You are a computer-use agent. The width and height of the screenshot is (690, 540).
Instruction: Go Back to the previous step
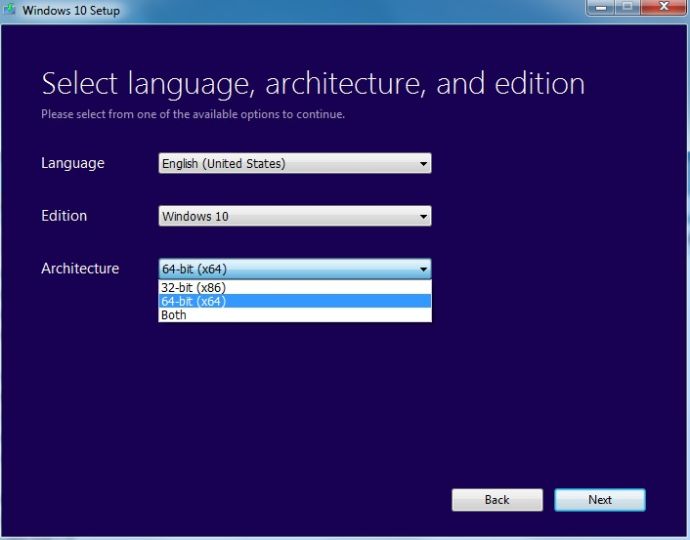coord(497,500)
